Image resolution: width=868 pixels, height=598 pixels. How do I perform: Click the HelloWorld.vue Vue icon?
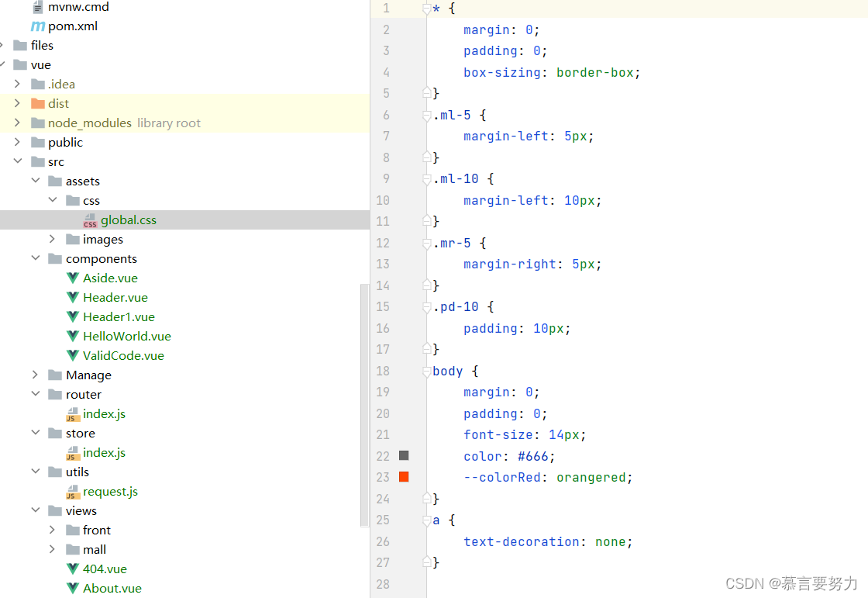point(73,337)
